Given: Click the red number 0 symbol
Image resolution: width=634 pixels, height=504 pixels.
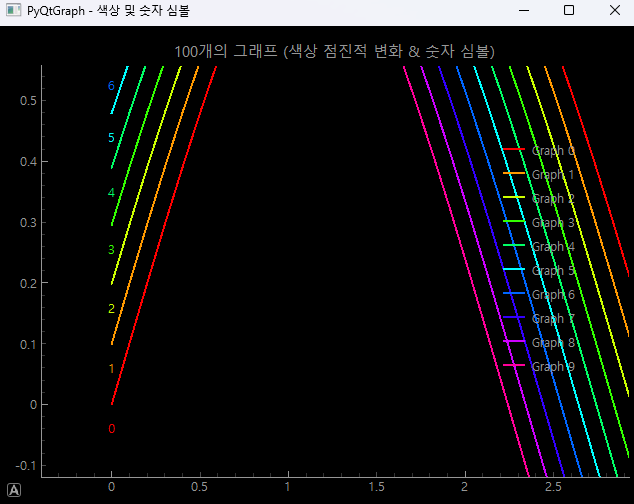Looking at the screenshot, I should [x=112, y=428].
